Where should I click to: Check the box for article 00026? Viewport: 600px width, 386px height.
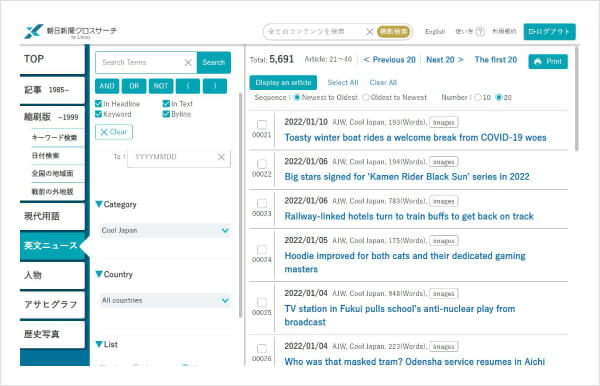point(262,349)
